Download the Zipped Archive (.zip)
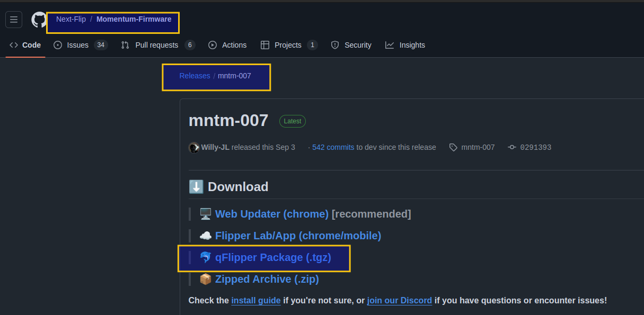 267,279
